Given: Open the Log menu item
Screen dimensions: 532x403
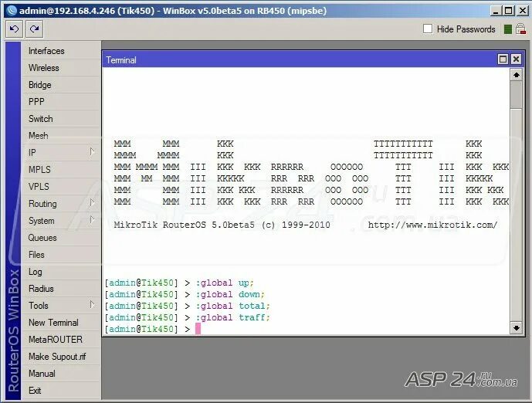Looking at the screenshot, I should click(61, 272).
